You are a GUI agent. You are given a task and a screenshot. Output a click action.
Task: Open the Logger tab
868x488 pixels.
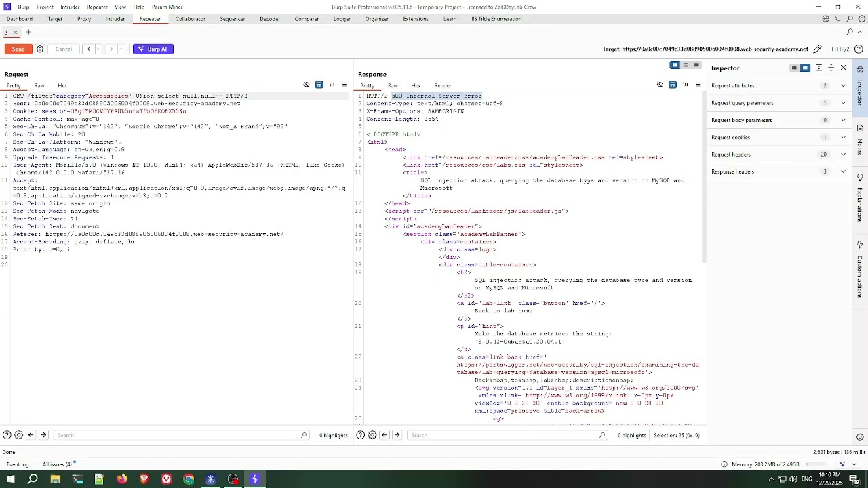pos(342,19)
